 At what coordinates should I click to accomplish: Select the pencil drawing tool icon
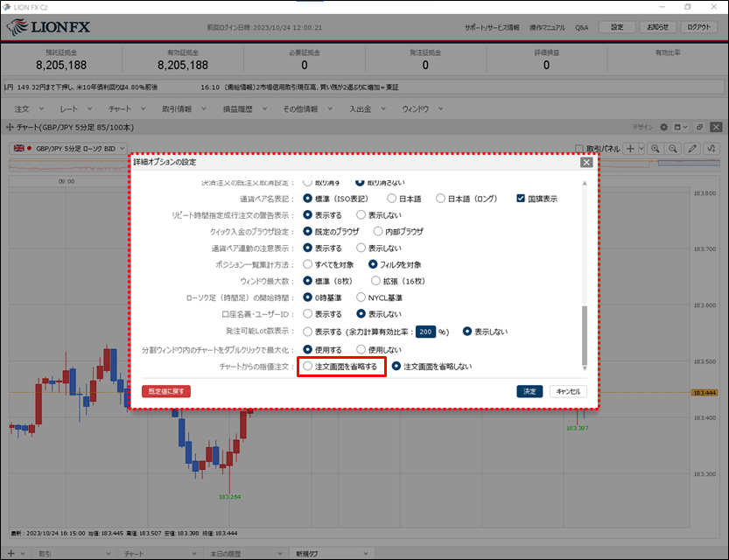coord(692,149)
